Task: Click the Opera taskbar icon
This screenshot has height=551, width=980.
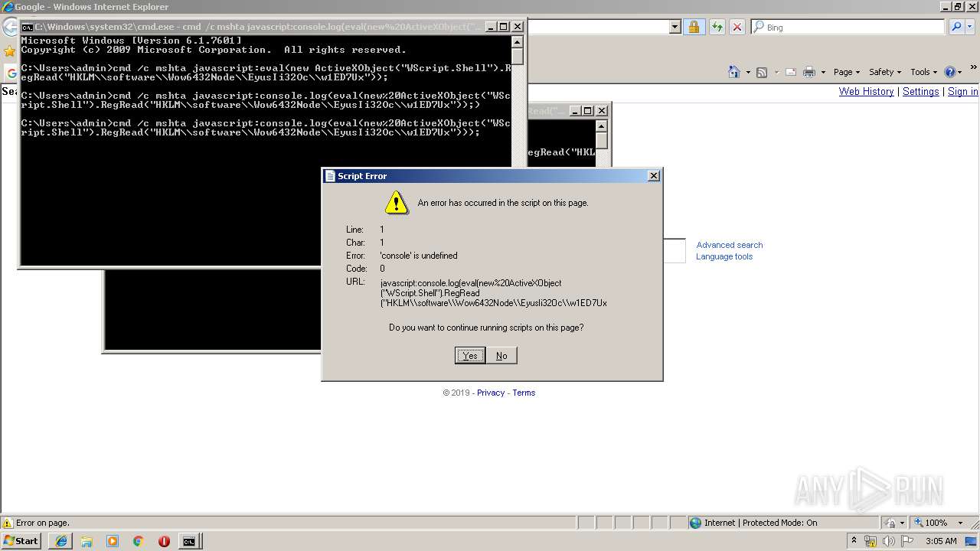Action: 164,541
